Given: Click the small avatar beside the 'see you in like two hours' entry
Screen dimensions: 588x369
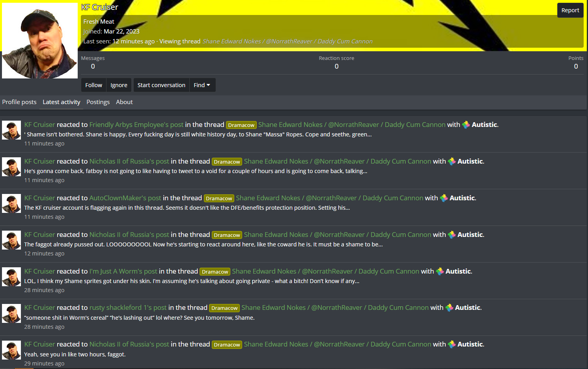Looking at the screenshot, I should coord(11,350).
